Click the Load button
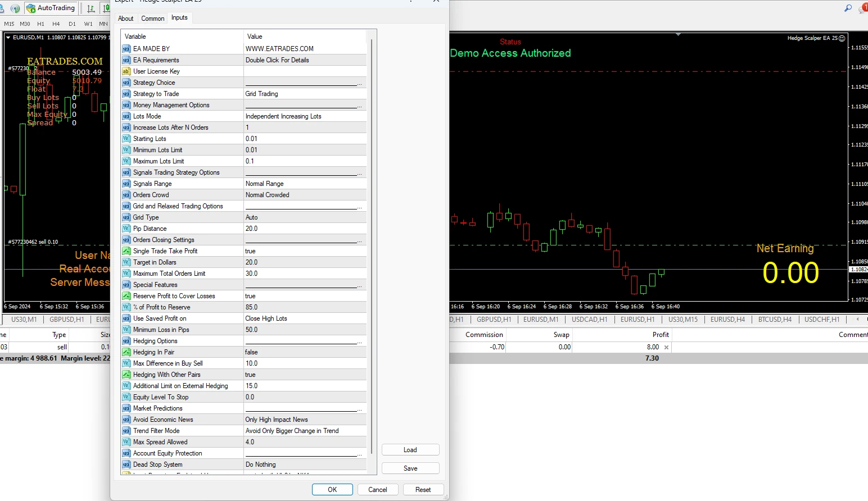 410,450
